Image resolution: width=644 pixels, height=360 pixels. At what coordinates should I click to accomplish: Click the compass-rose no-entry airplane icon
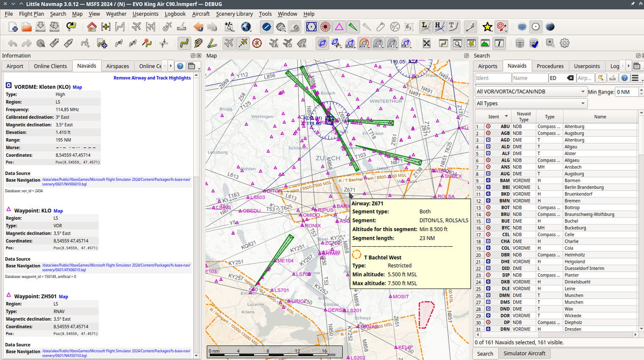click(x=257, y=43)
